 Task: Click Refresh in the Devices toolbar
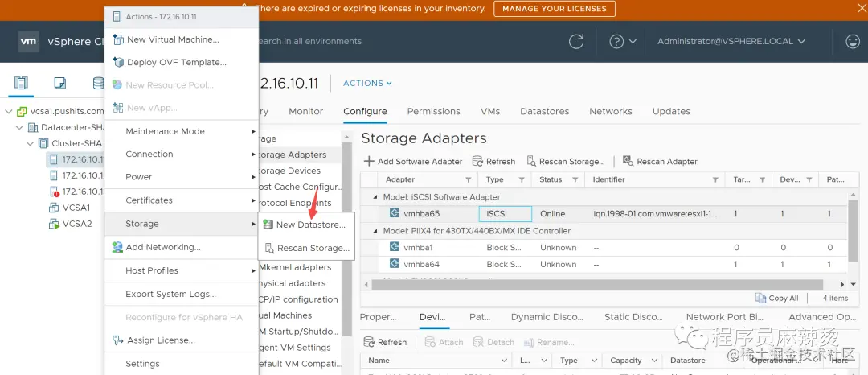pyautogui.click(x=385, y=342)
